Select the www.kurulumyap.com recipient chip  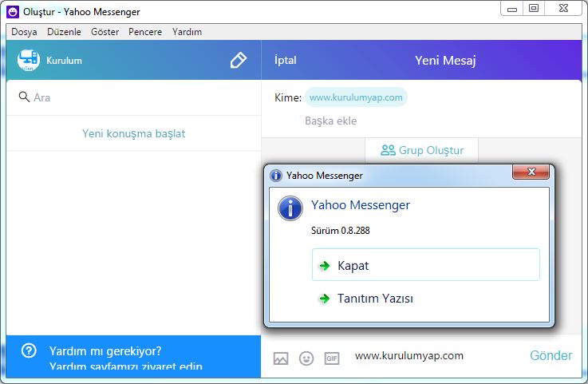tap(356, 97)
